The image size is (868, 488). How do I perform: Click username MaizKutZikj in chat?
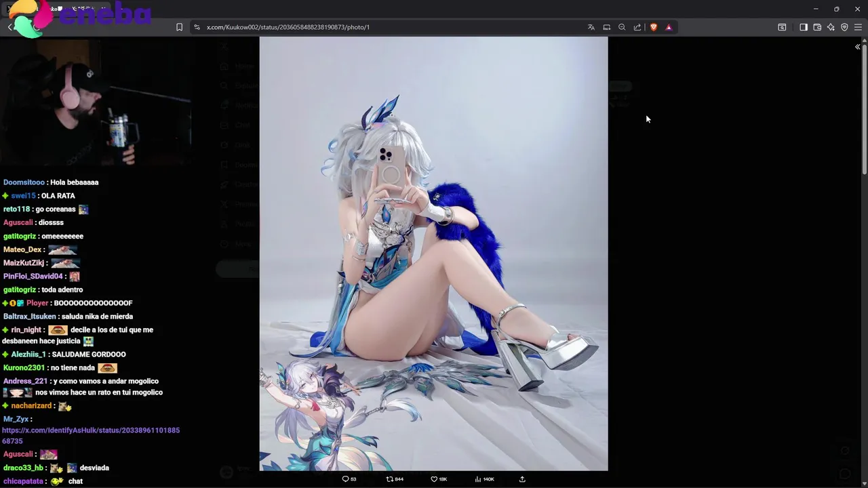(x=24, y=263)
